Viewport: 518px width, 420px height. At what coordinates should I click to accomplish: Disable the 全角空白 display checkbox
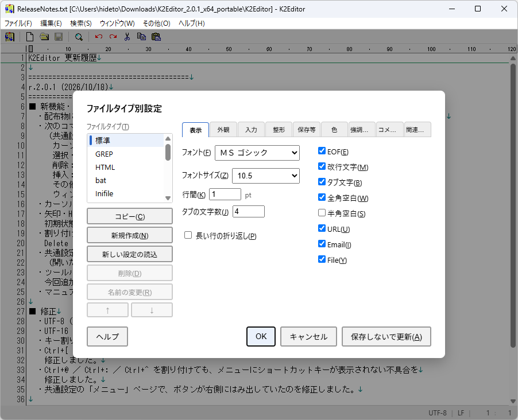coord(322,197)
